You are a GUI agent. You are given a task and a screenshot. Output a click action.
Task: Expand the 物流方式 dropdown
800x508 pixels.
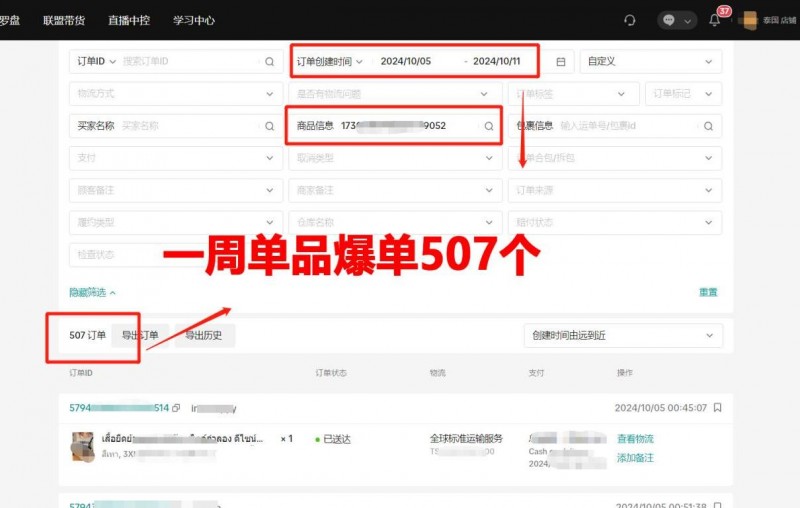[x=269, y=94]
